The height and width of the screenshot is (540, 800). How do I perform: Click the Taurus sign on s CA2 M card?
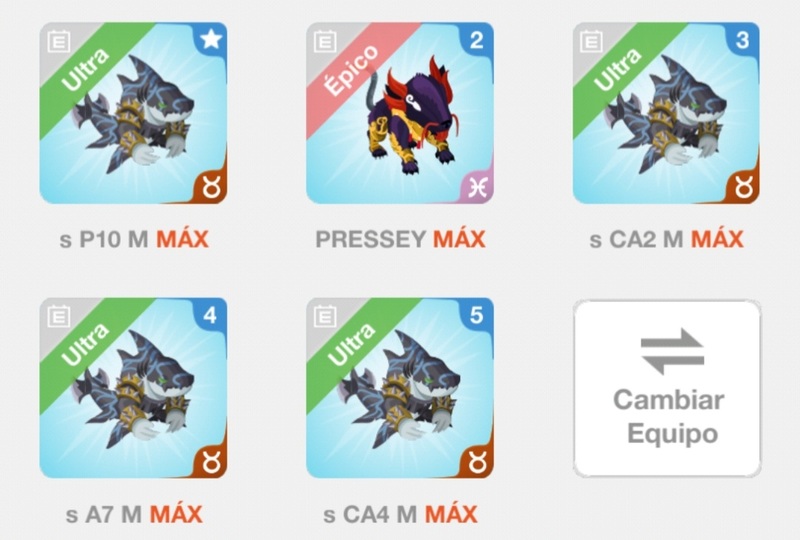click(x=744, y=188)
